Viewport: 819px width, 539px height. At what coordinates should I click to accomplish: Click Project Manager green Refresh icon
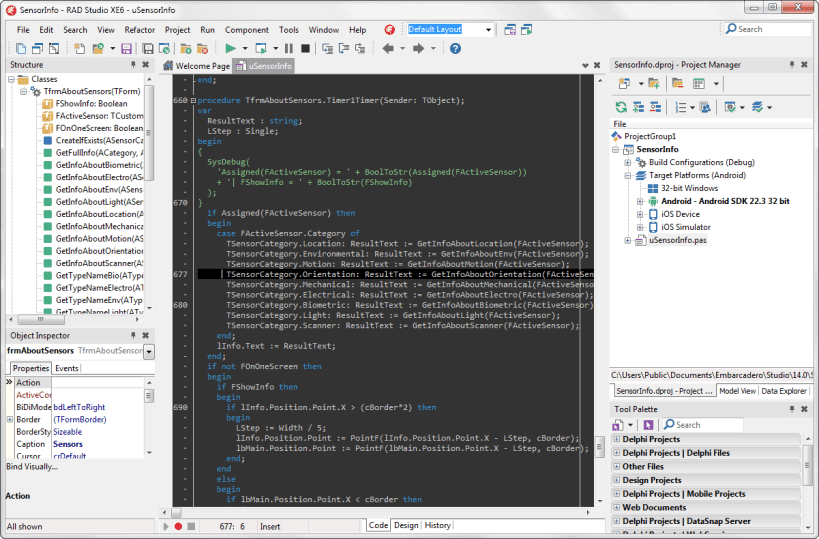[621, 107]
